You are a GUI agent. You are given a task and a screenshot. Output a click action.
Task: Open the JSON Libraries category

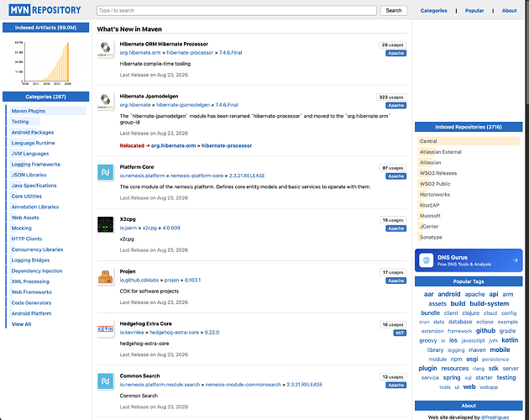click(x=29, y=175)
